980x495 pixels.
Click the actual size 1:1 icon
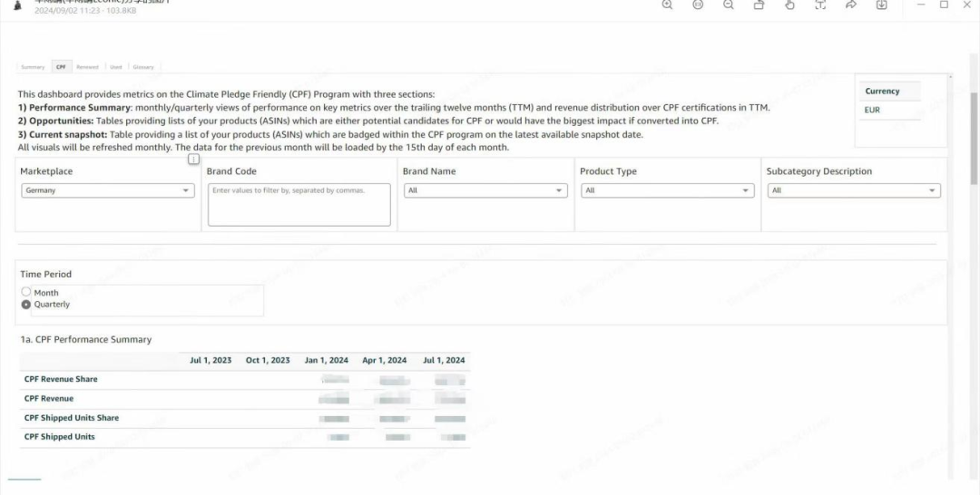click(x=698, y=5)
